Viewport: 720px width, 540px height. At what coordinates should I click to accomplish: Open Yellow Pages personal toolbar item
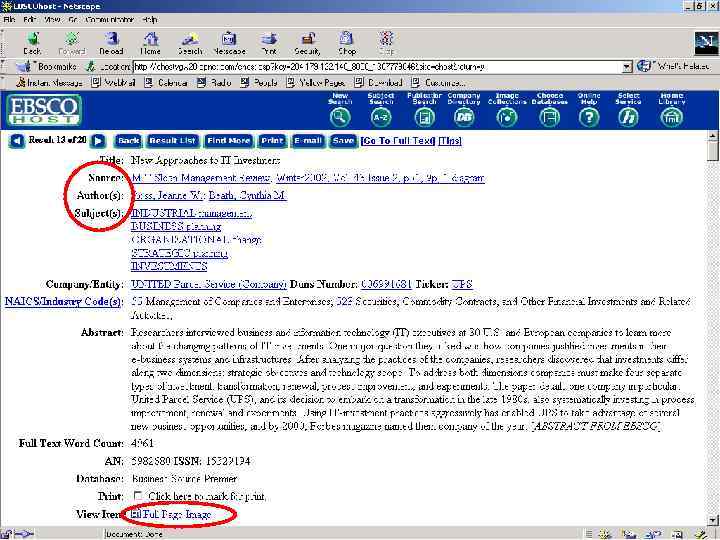pyautogui.click(x=315, y=83)
